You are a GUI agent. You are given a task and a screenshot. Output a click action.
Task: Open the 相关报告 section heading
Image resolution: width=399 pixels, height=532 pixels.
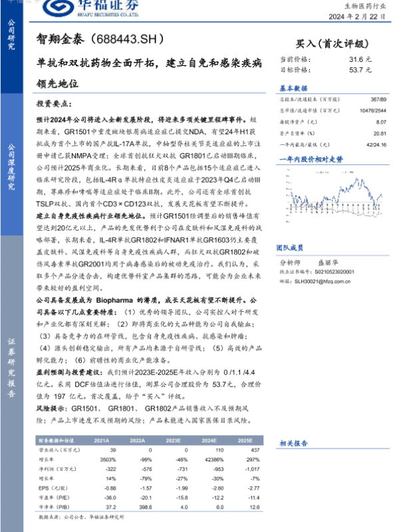point(293,442)
